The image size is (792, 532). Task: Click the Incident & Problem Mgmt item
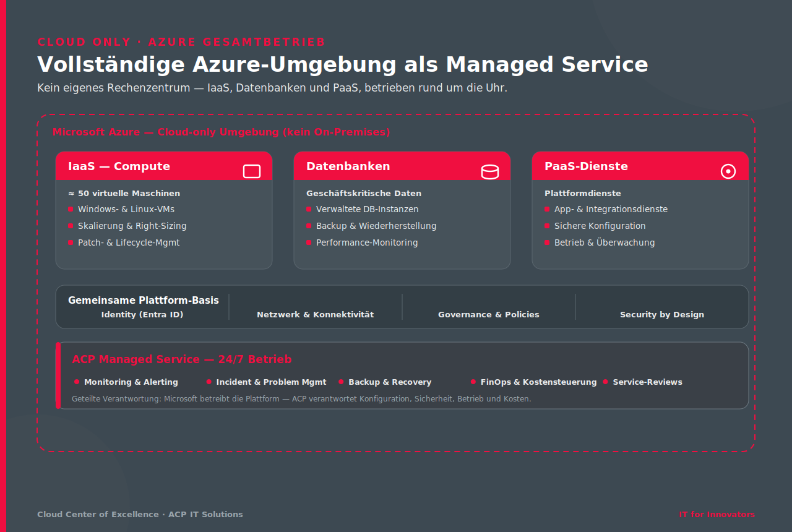pyautogui.click(x=272, y=382)
